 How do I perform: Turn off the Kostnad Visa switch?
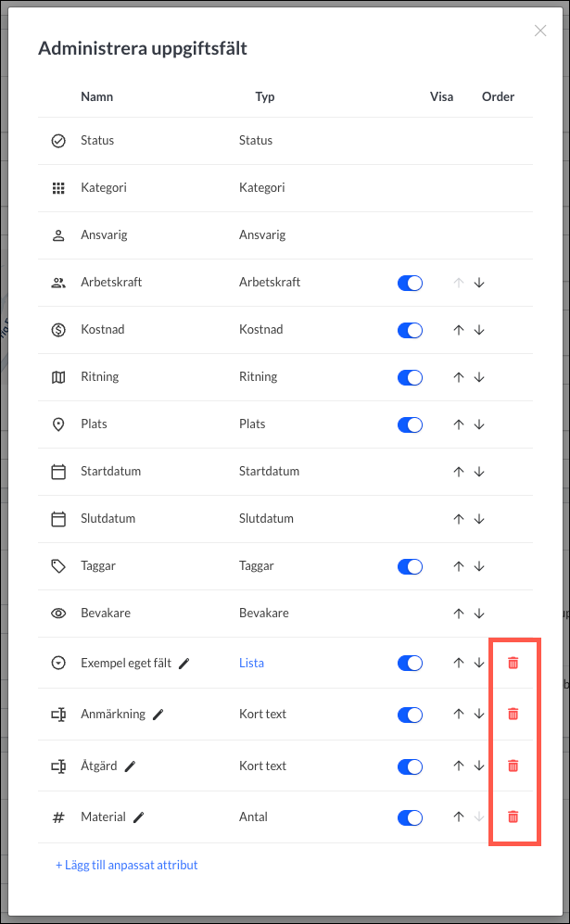coord(411,330)
